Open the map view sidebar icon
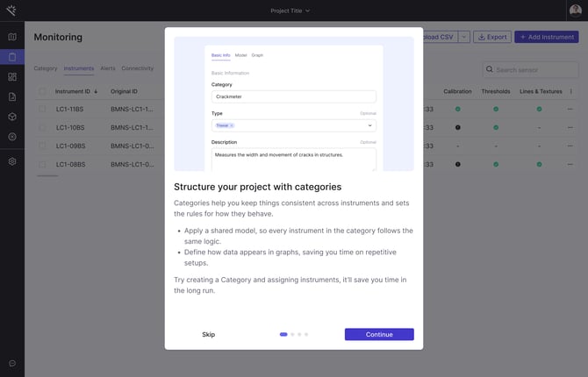Image resolution: width=588 pixels, height=377 pixels. point(12,37)
